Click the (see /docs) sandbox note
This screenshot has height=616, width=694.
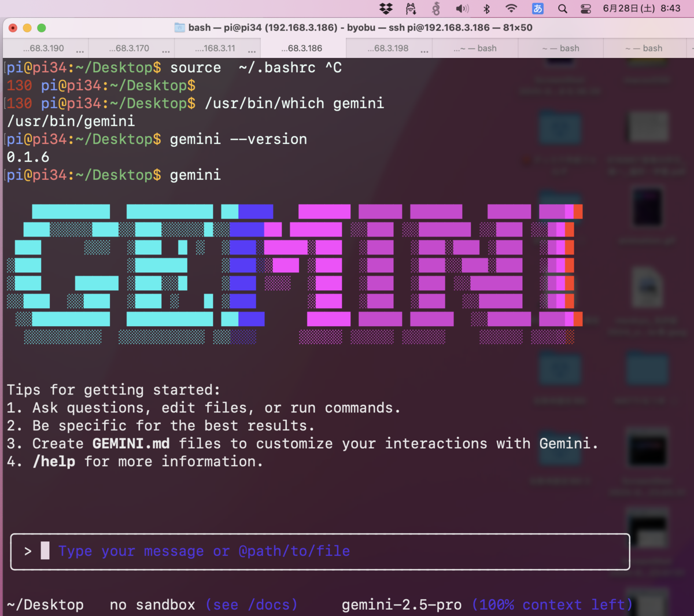[251, 604]
